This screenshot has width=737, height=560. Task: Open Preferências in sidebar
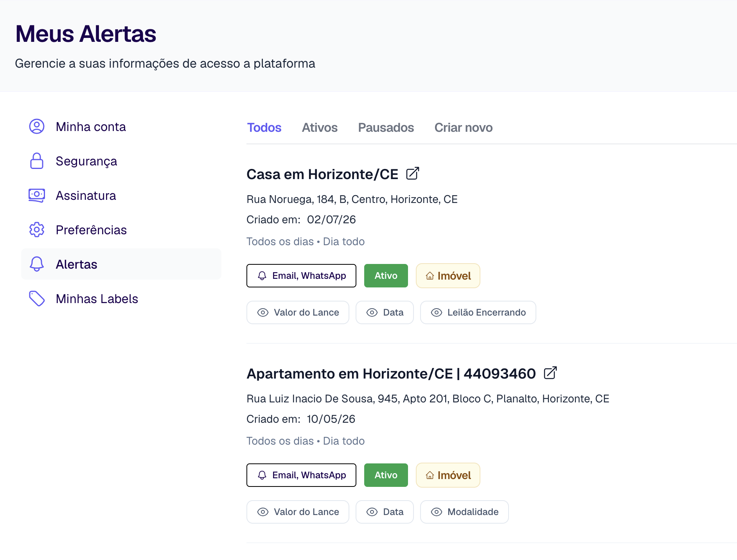click(x=121, y=230)
